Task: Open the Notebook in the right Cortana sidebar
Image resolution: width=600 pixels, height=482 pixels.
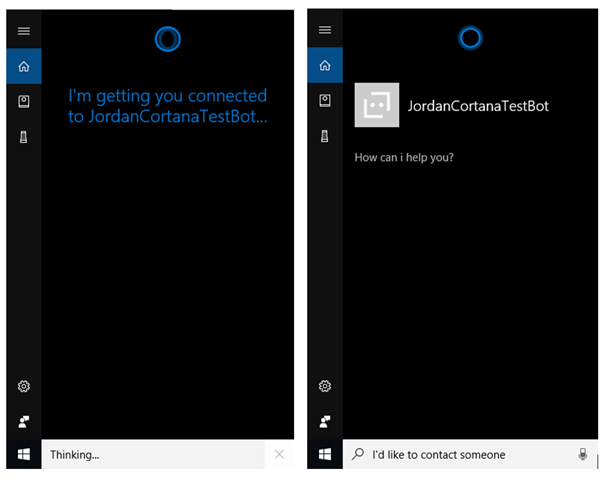Action: [324, 101]
